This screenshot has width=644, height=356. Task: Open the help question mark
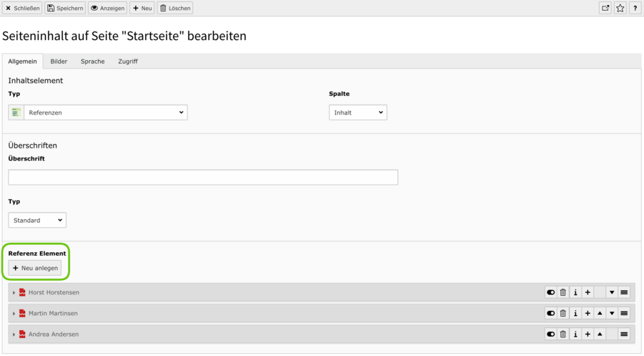pyautogui.click(x=635, y=8)
